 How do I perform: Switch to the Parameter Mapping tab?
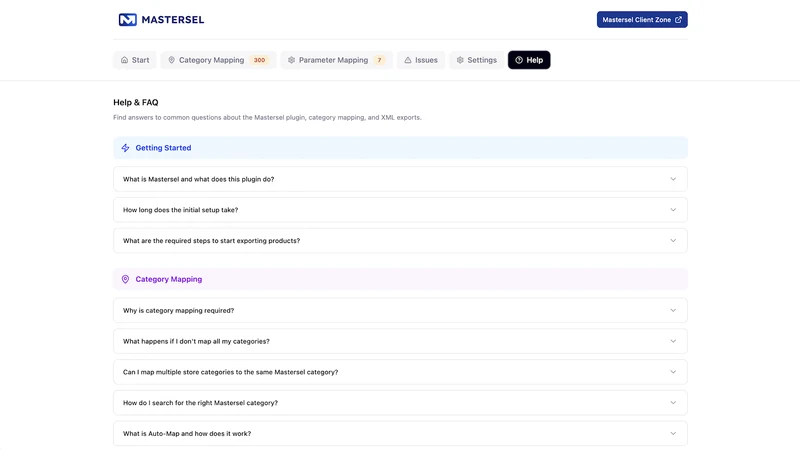pyautogui.click(x=337, y=60)
